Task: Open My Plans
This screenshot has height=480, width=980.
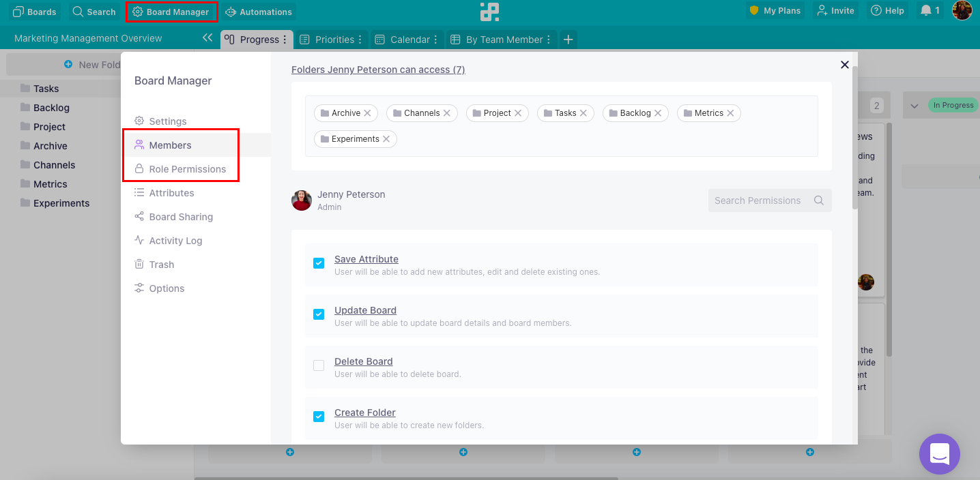Action: (x=775, y=10)
